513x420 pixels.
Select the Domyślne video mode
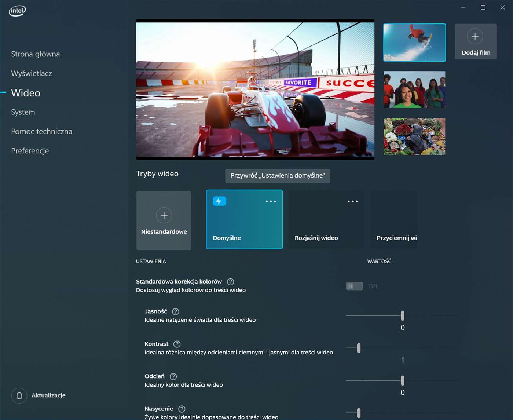(x=244, y=219)
